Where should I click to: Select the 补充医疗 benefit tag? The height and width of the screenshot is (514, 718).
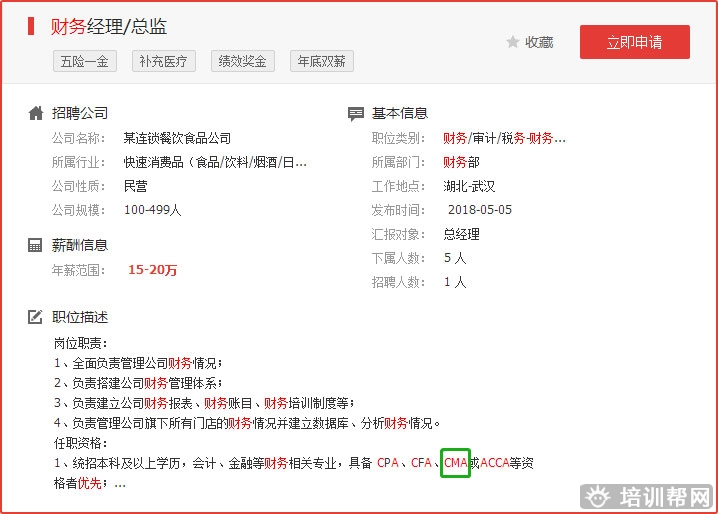pos(163,61)
